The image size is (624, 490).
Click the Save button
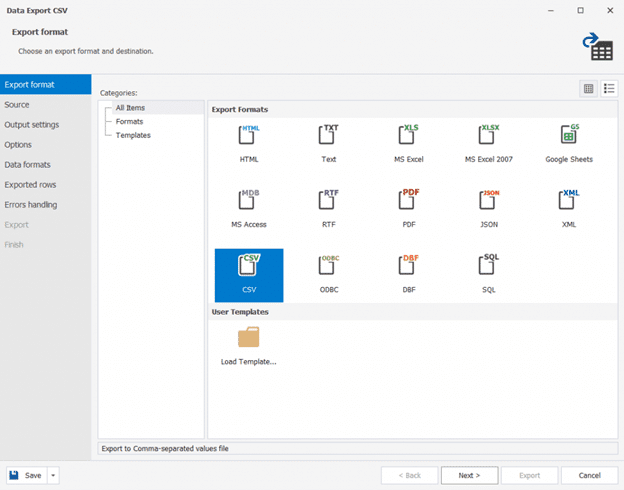tap(26, 475)
